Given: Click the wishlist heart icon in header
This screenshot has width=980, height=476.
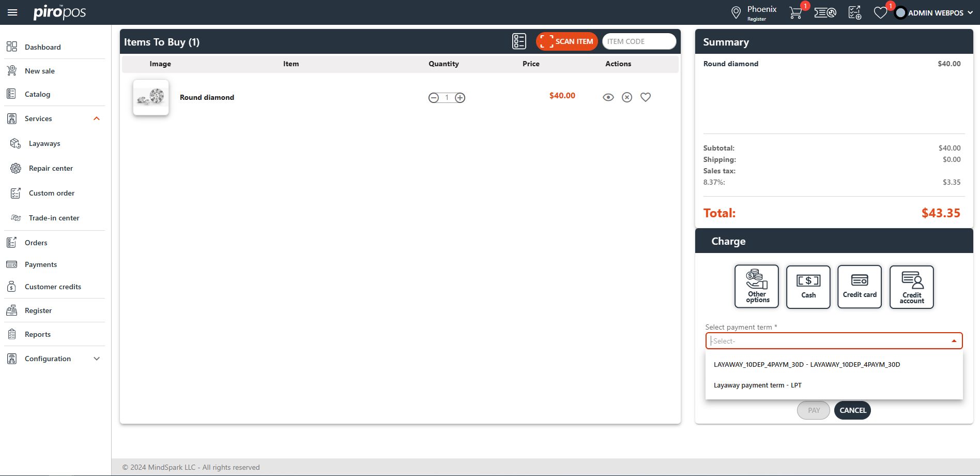Looking at the screenshot, I should (880, 12).
